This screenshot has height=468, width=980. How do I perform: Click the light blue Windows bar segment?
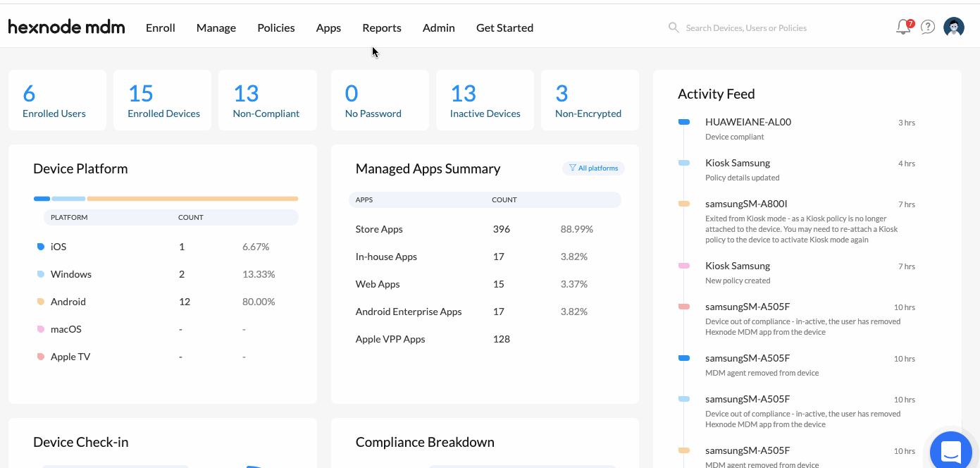coord(68,199)
